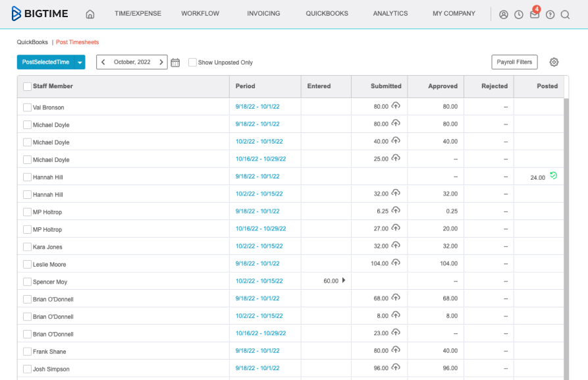Click upload icon for Michael Doyle 9/18/22 period
This screenshot has height=380, width=588.
point(396,123)
